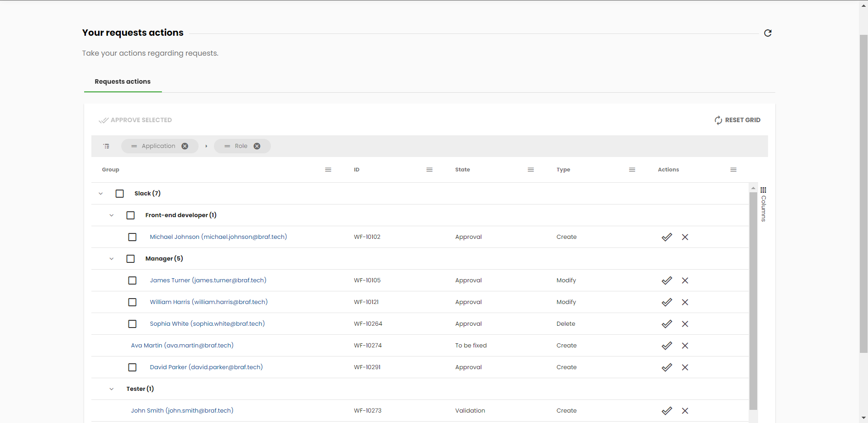The image size is (868, 423).
Task: Switch to the Requests actions tab
Action: click(123, 82)
